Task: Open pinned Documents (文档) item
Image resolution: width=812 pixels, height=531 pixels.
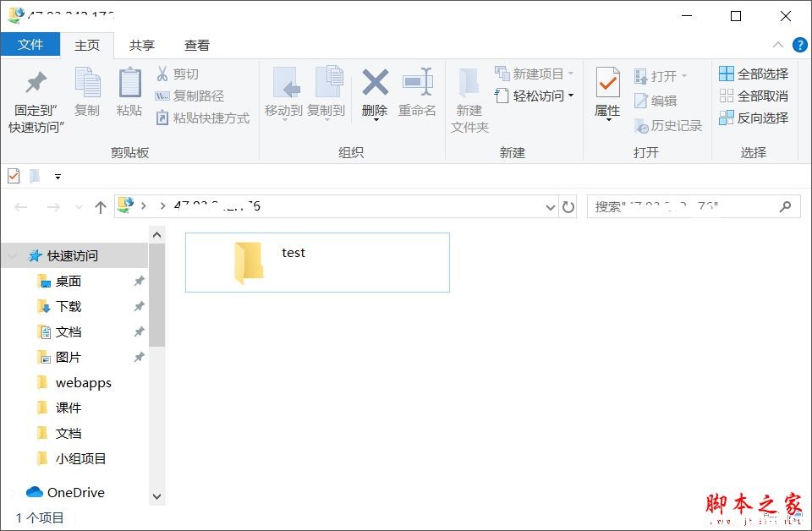Action: tap(69, 331)
